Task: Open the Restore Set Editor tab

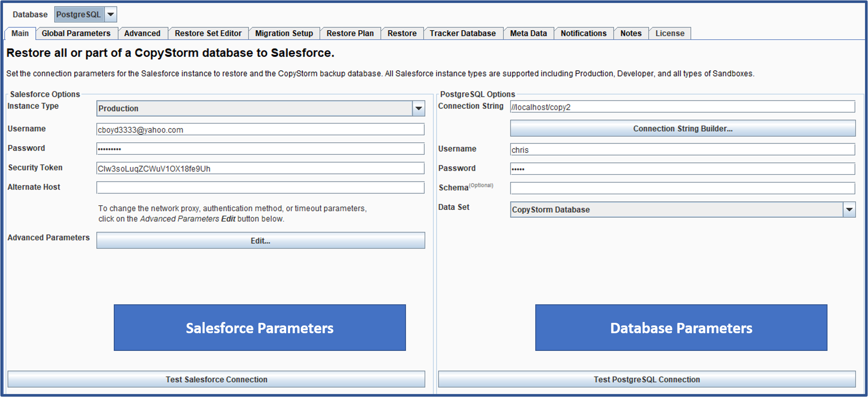Action: [x=208, y=33]
